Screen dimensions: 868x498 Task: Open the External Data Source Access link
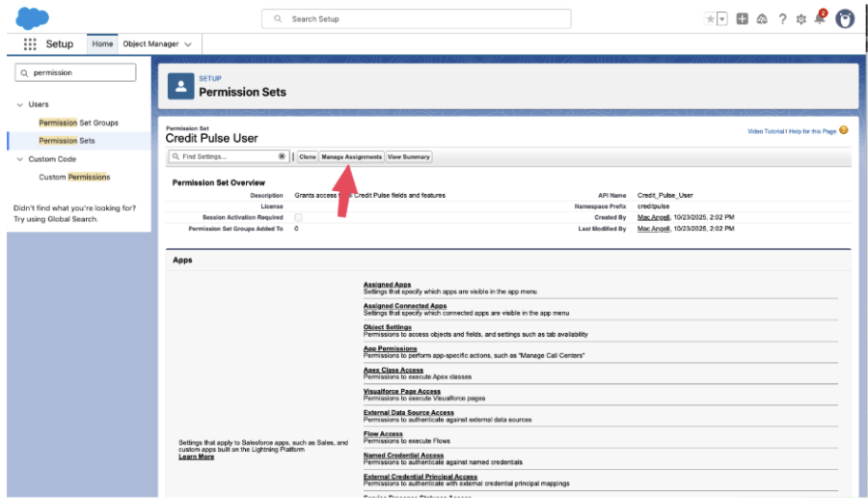(409, 412)
